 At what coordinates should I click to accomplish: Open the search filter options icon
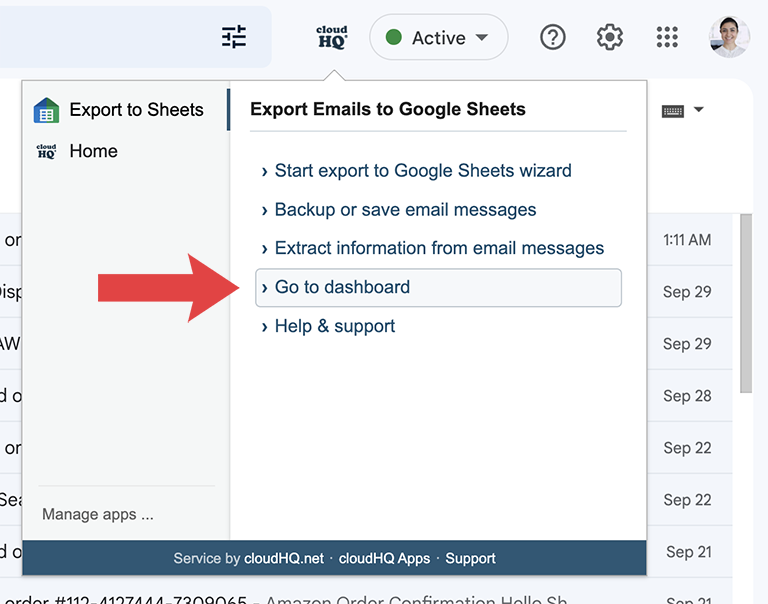(x=234, y=37)
